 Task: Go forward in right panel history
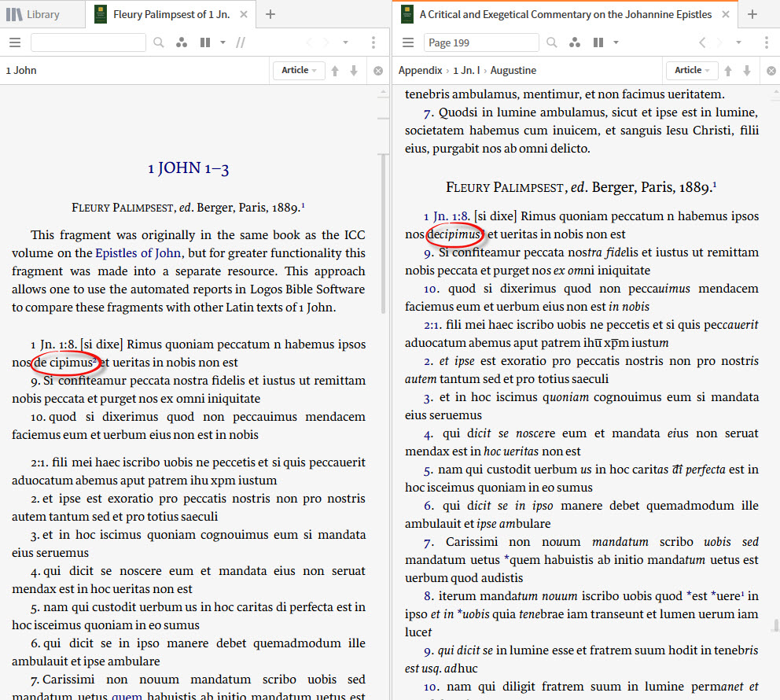719,42
